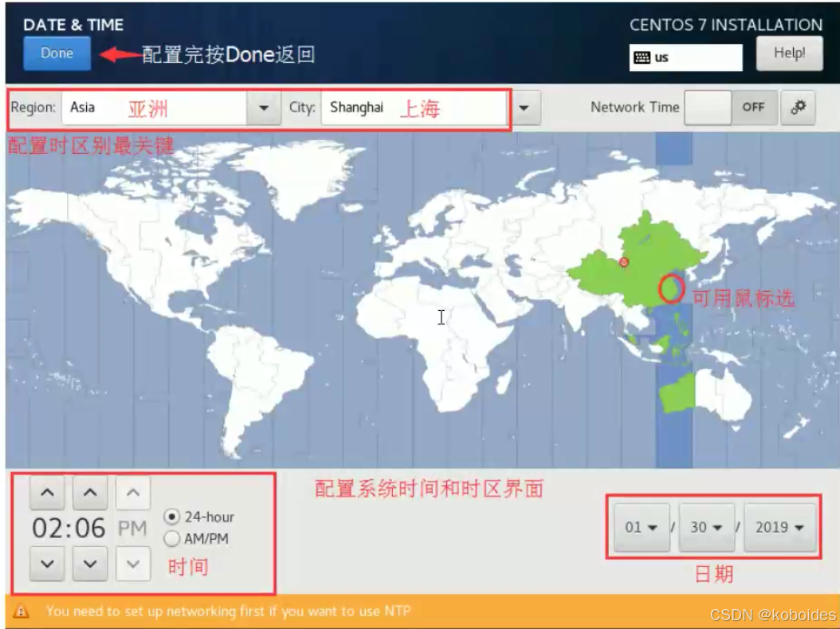Open the month dropdown showing 01
Image resolution: width=840 pixels, height=629 pixels.
(x=642, y=527)
